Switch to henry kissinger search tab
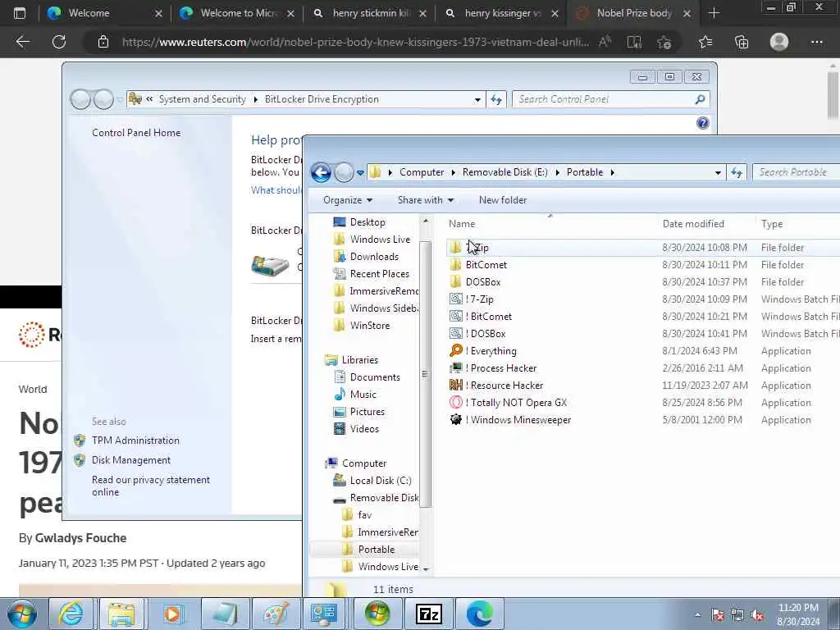This screenshot has height=630, width=840. pyautogui.click(x=502, y=13)
